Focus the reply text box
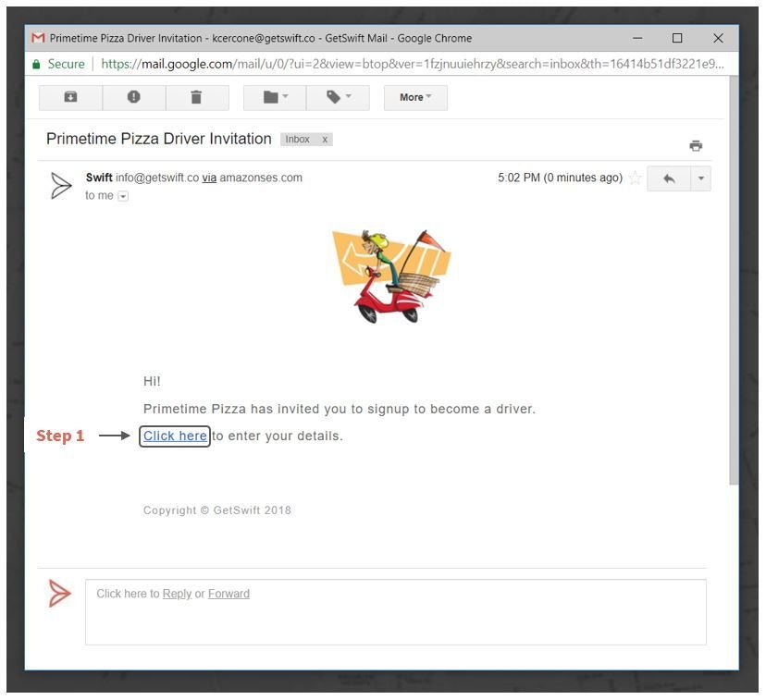766x700 pixels. pos(396,613)
